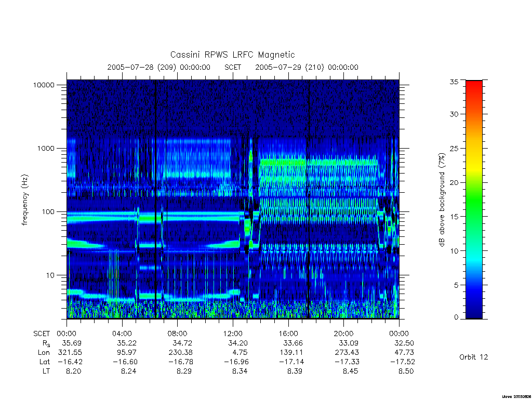Click local time value 8.45
The width and height of the screenshot is (532, 399).
[351, 371]
